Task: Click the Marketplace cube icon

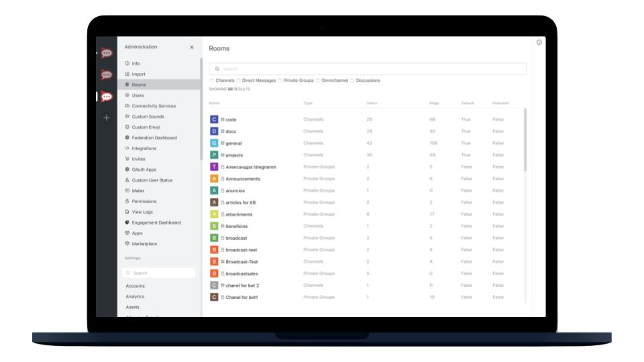Action: coord(127,244)
